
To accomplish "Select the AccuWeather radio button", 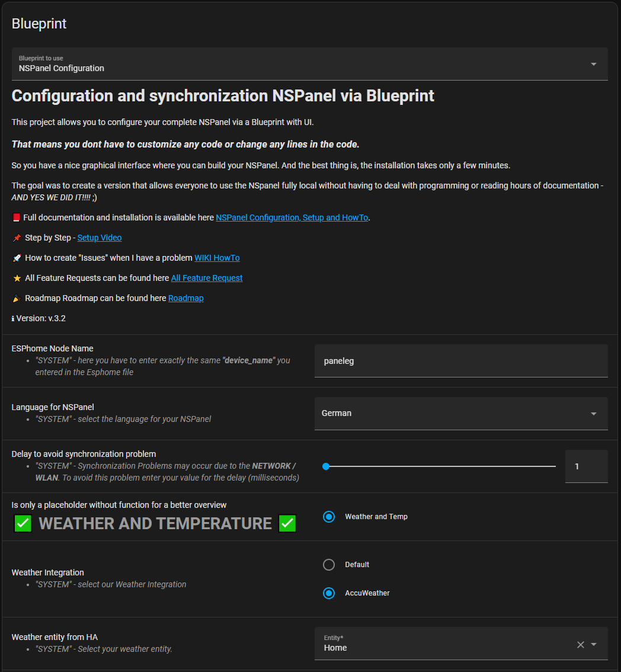I will point(329,593).
